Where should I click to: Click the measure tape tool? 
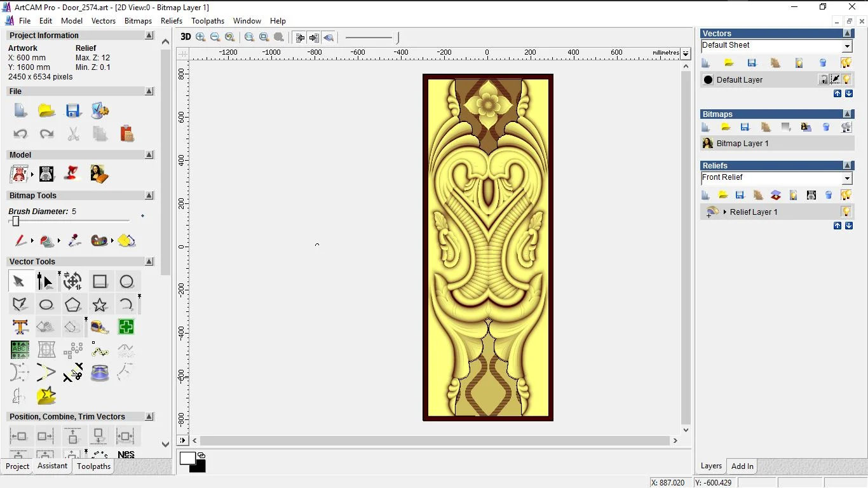click(x=100, y=327)
